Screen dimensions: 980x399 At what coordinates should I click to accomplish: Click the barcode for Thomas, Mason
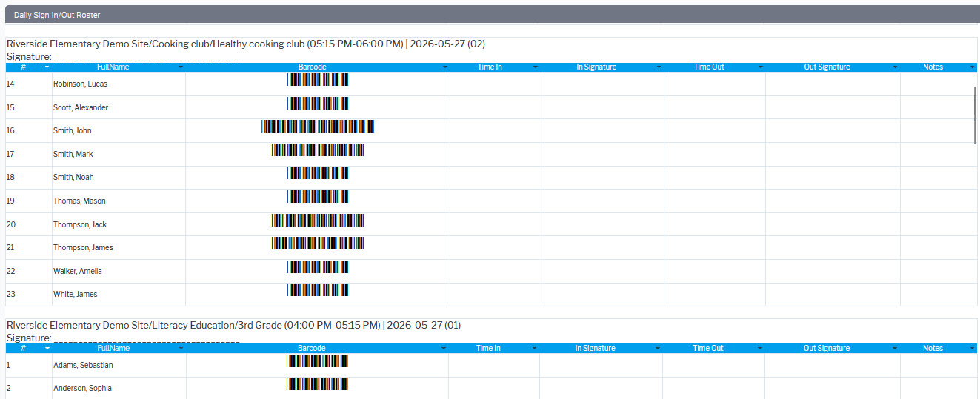(x=318, y=197)
